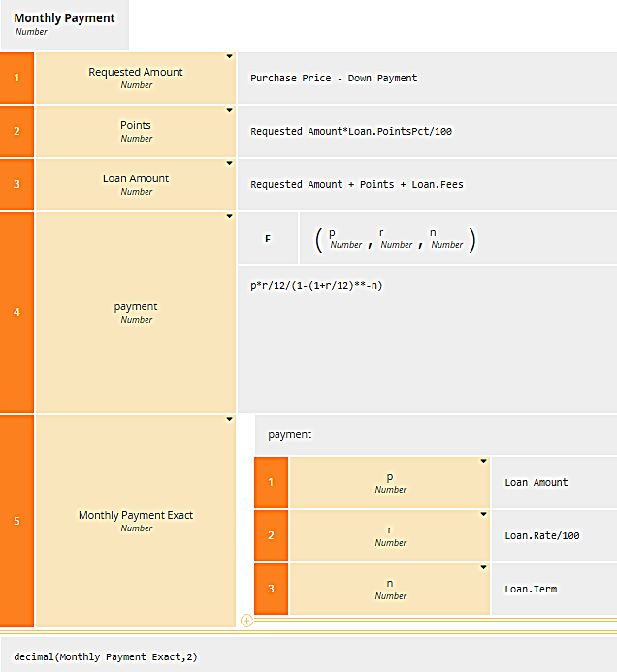
Task: Click the decimal(Monthly Payment Exact,2) result expression
Action: [106, 656]
